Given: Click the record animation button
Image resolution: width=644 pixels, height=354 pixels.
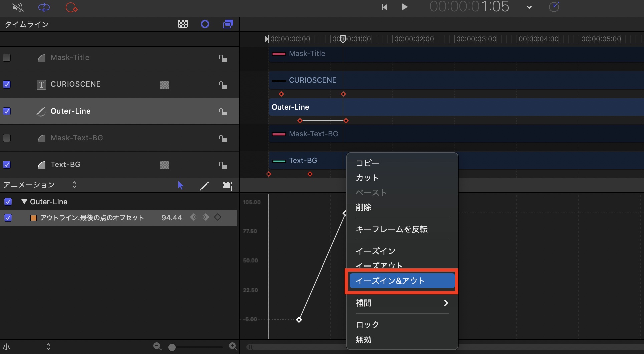Looking at the screenshot, I should coord(71,7).
